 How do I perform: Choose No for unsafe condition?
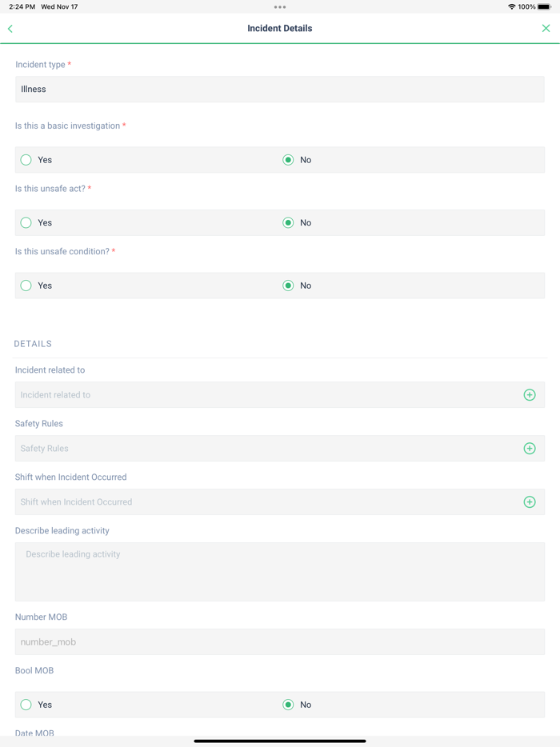[x=288, y=286]
